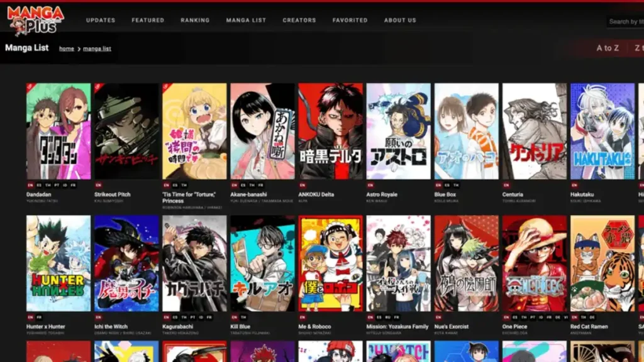Sort the list A to Z
644x362 pixels.
pyautogui.click(x=608, y=48)
